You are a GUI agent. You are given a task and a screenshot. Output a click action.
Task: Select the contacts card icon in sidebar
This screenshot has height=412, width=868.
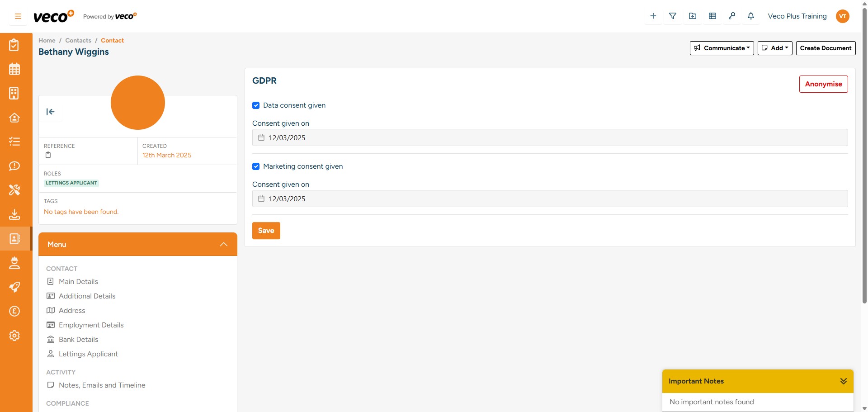(14, 239)
